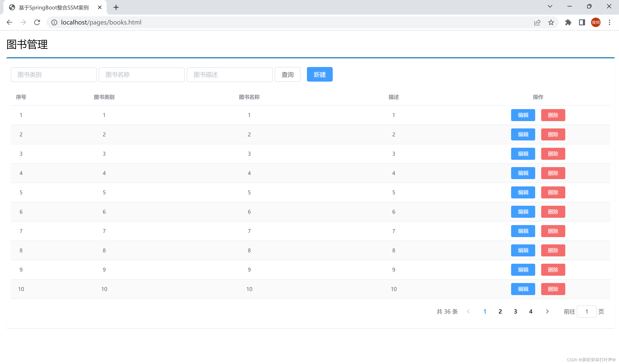
Task: Go to next page with right chevron
Action: point(547,311)
